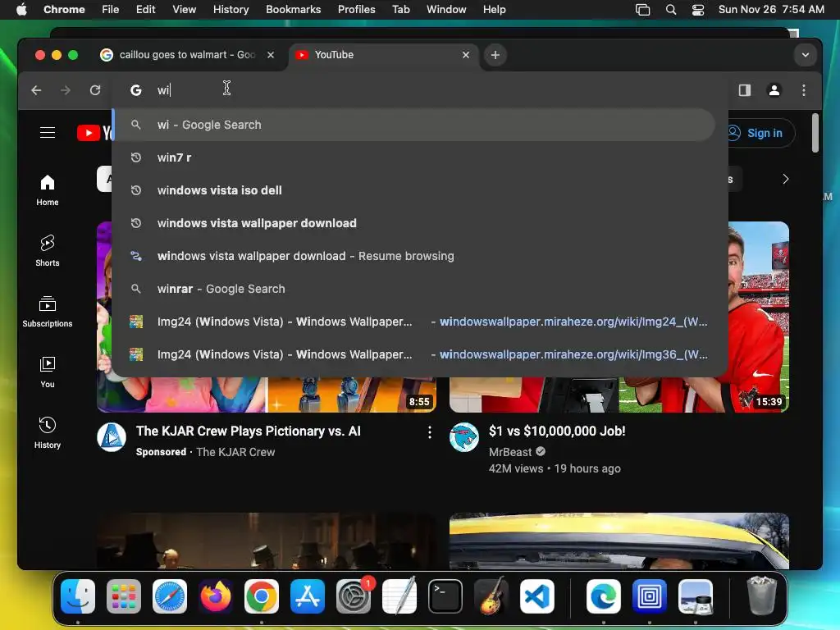Expand the tab search chevron
The height and width of the screenshot is (630, 840).
[x=806, y=55]
